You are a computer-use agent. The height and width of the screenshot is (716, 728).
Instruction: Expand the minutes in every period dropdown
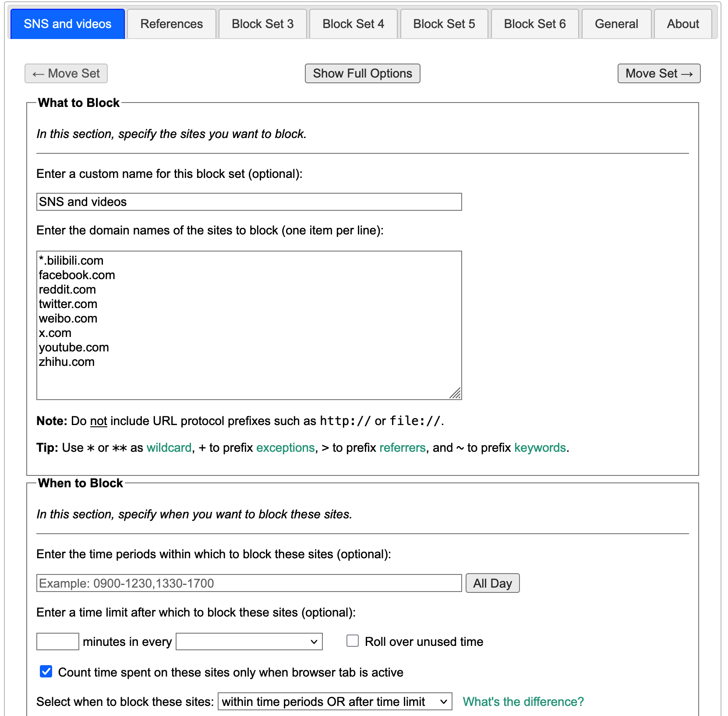click(x=249, y=642)
